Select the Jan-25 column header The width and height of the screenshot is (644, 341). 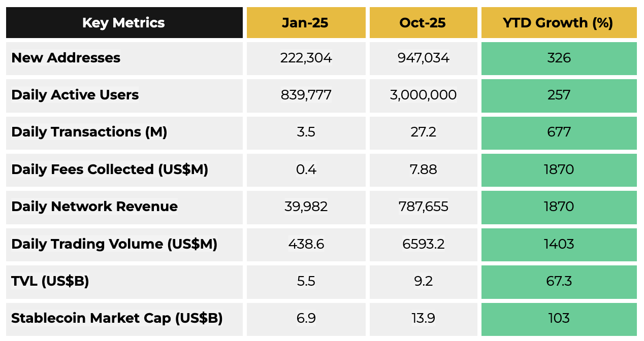point(306,23)
